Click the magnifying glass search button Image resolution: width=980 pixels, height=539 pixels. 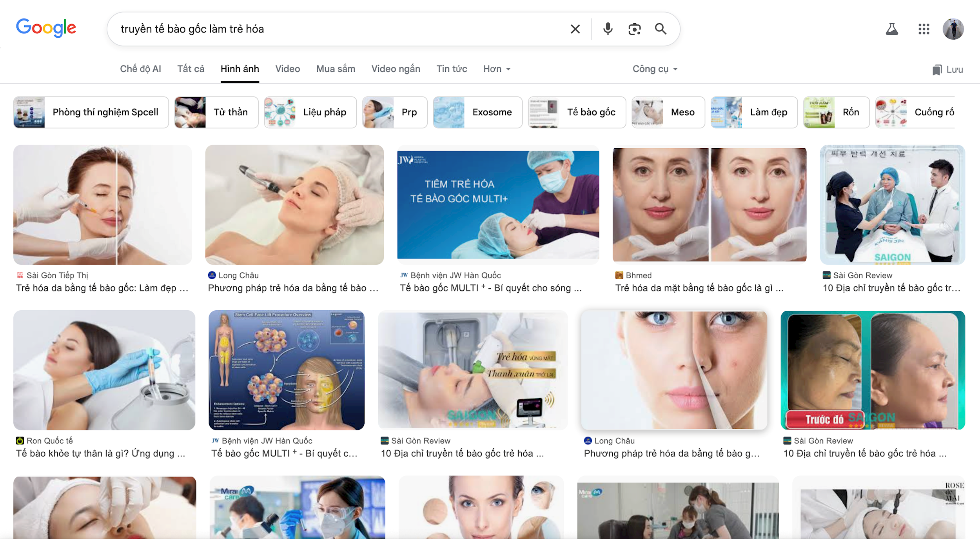point(661,29)
